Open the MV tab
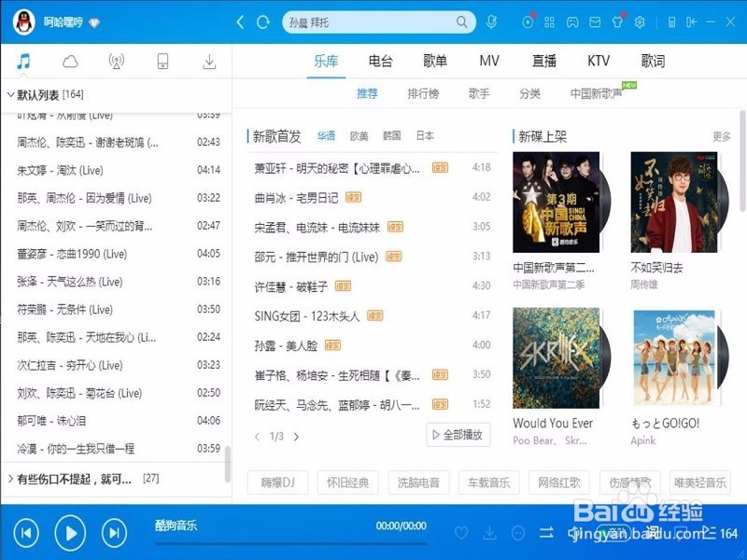 point(489,61)
